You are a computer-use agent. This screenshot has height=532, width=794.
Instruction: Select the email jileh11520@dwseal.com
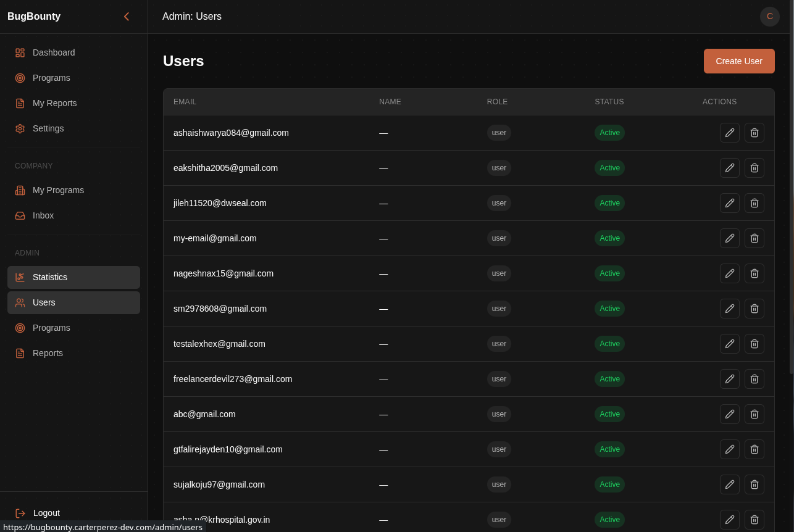pos(220,203)
